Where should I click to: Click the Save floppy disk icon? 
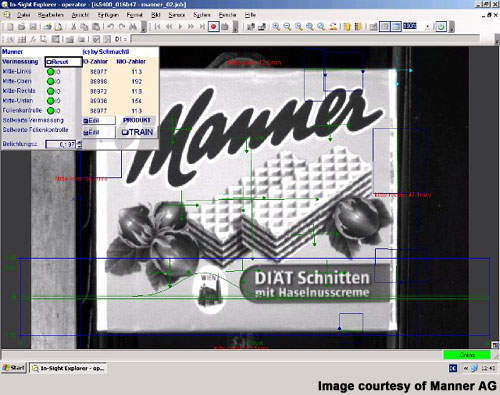(x=33, y=27)
